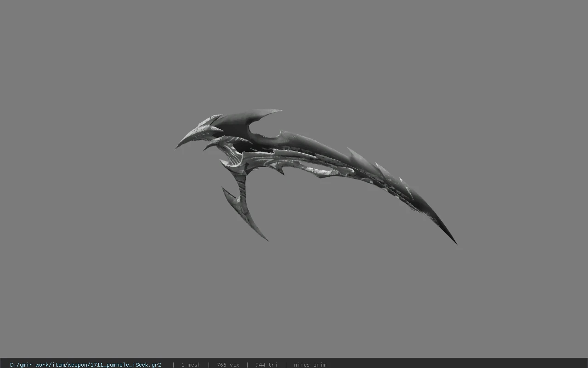
Task: Click the '1 mesh' status entry
Action: 191,365
